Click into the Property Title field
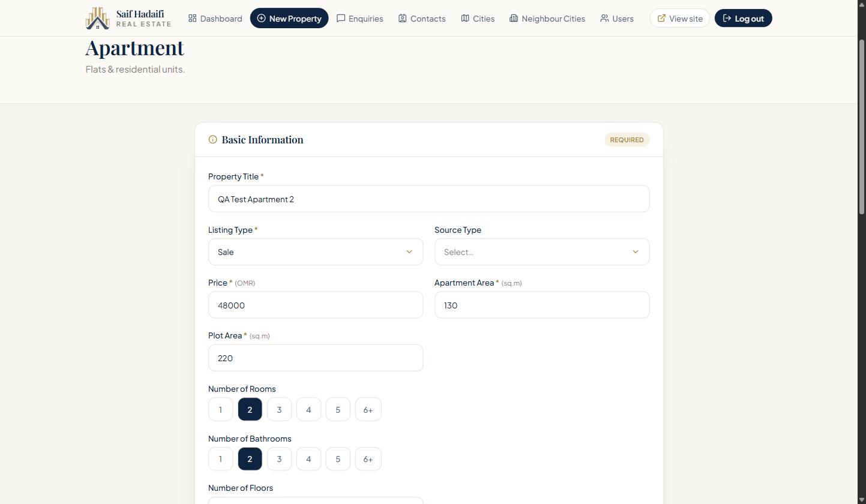This screenshot has width=866, height=504. click(428, 199)
